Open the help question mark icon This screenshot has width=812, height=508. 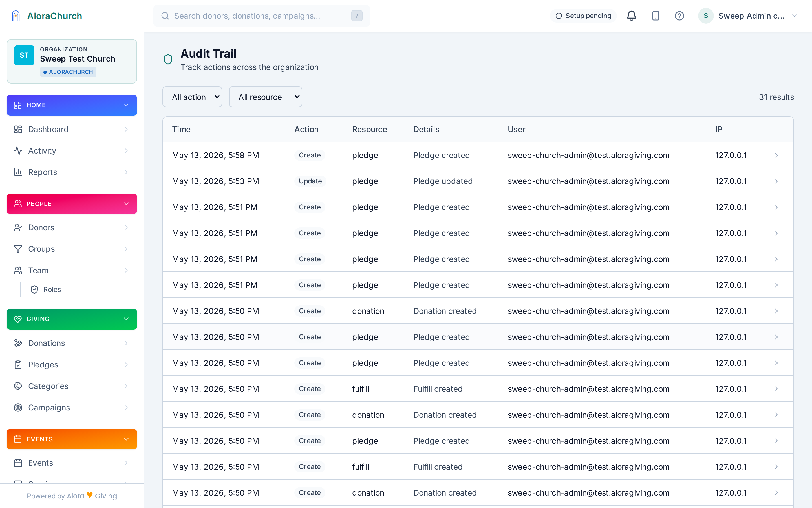click(x=679, y=16)
